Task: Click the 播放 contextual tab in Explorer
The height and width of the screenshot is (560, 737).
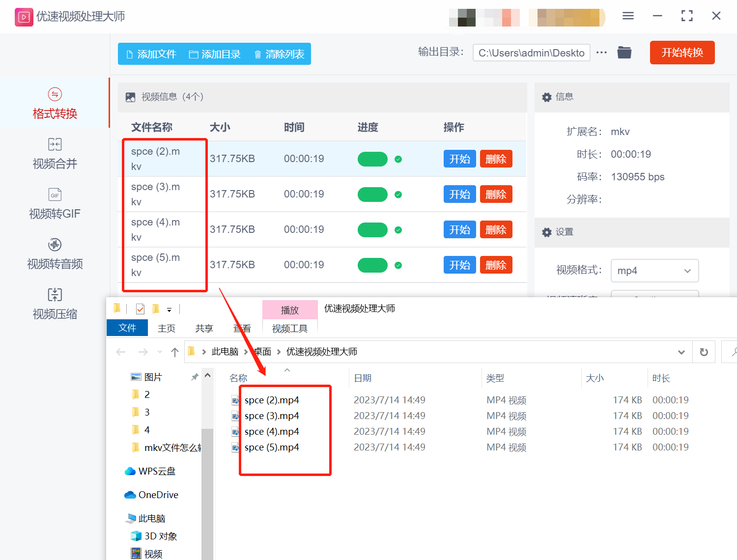Action: [290, 310]
